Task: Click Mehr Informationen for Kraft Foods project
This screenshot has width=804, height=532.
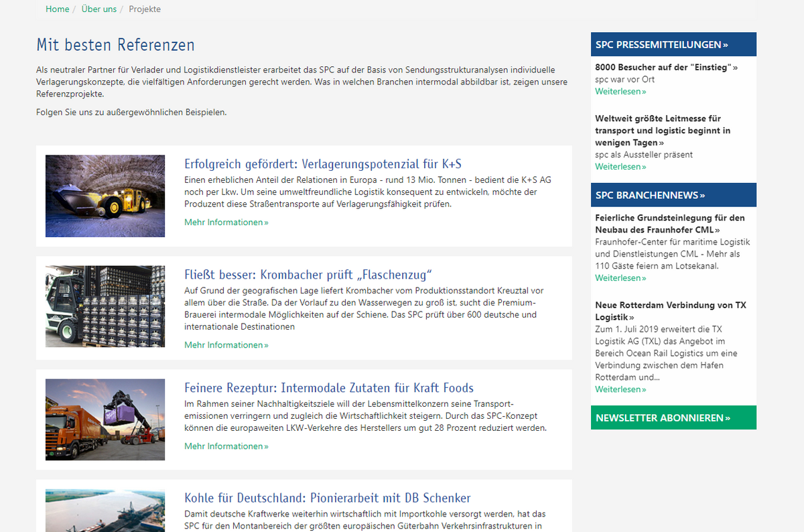Action: point(226,446)
